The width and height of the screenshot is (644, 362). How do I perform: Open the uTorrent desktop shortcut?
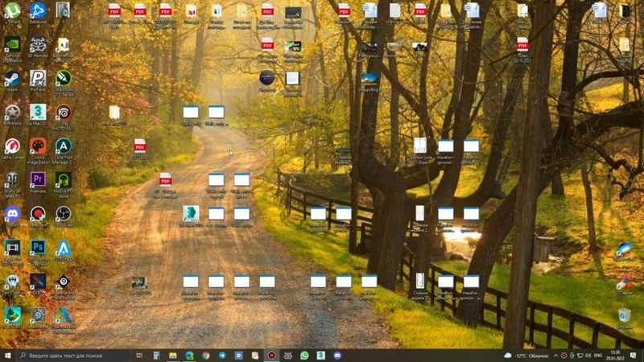[x=12, y=12]
